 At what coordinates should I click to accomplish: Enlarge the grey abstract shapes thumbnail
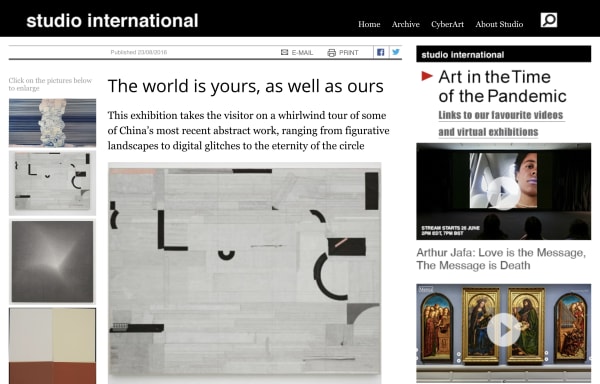[x=52, y=182]
